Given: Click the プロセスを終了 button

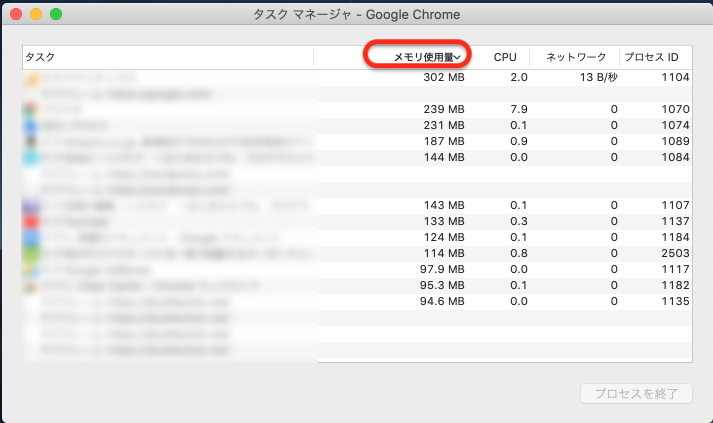Looking at the screenshot, I should tap(636, 393).
